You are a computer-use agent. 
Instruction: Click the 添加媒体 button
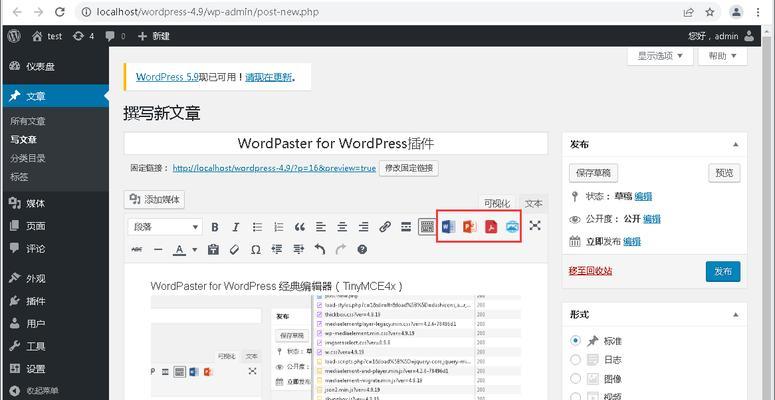(154, 200)
